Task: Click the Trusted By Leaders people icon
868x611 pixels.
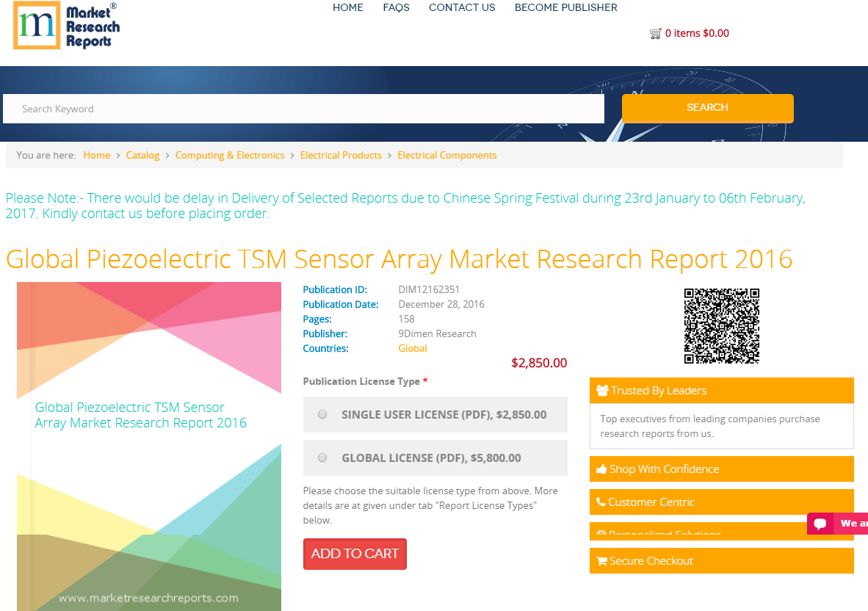Action: pyautogui.click(x=602, y=390)
